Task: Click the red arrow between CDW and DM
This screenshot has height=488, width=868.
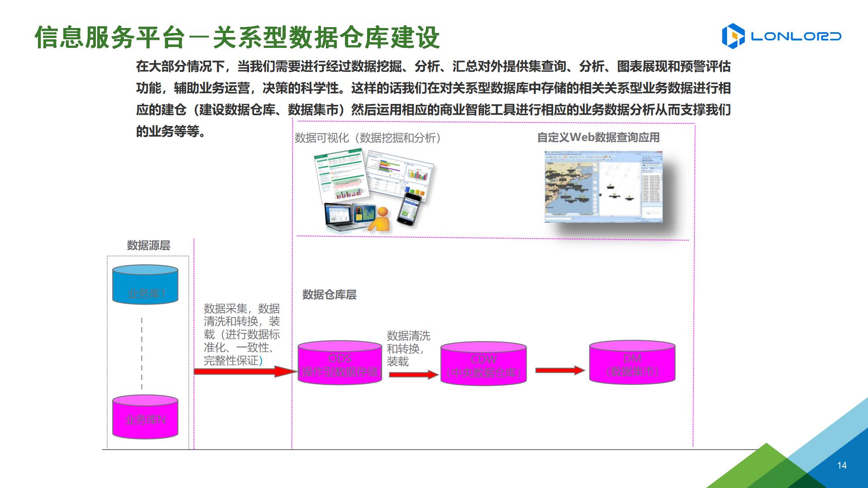Action: pos(560,370)
